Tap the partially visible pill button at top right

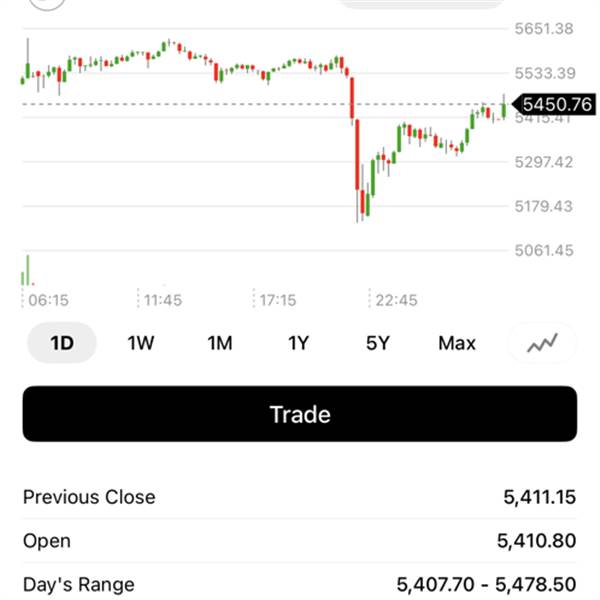point(420,3)
